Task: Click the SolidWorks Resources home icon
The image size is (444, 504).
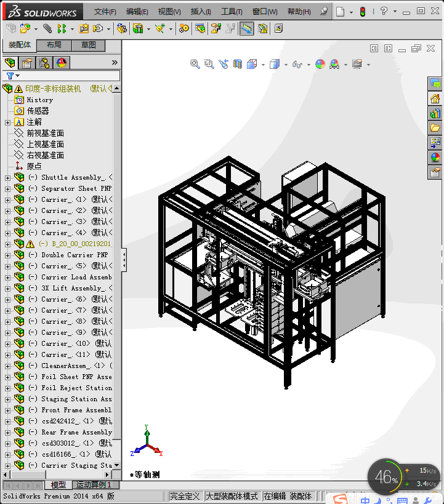Action: pos(435,98)
